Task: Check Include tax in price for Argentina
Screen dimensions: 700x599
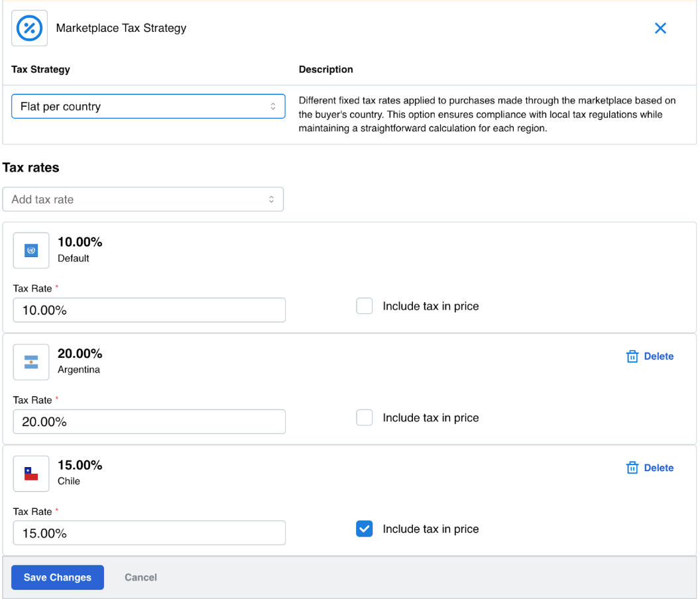Action: click(x=365, y=417)
